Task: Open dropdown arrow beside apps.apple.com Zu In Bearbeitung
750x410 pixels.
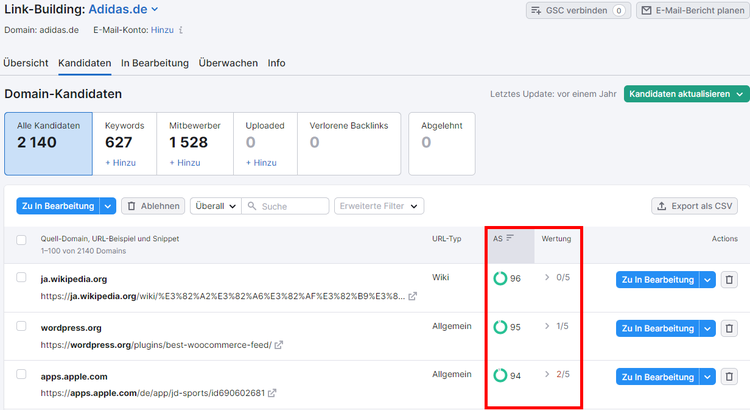Action: (707, 377)
